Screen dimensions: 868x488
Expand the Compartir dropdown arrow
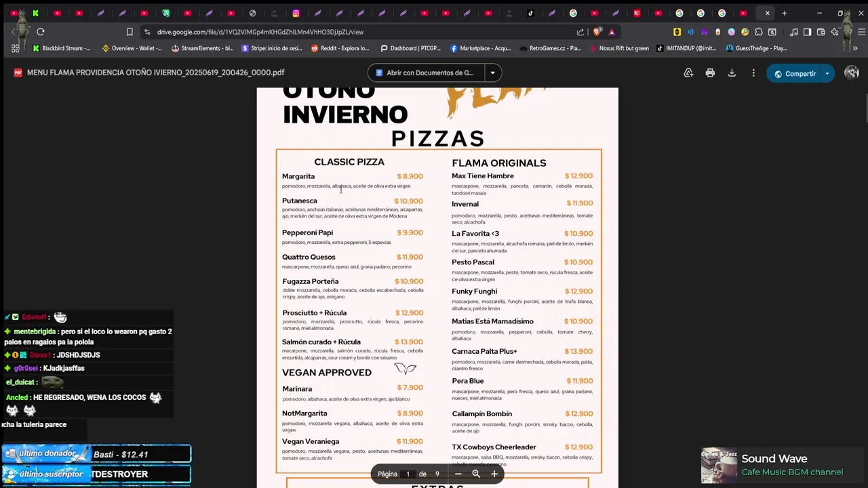tap(827, 73)
